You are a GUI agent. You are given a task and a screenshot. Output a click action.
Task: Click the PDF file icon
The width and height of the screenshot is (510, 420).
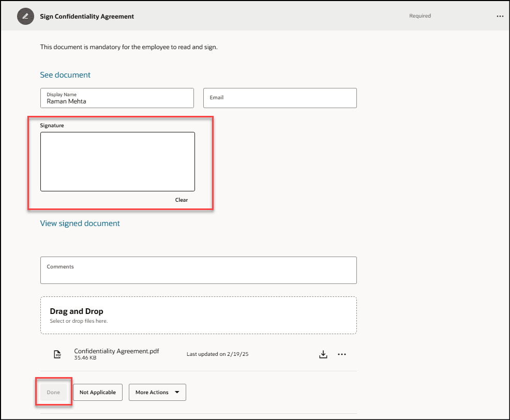pyautogui.click(x=57, y=354)
